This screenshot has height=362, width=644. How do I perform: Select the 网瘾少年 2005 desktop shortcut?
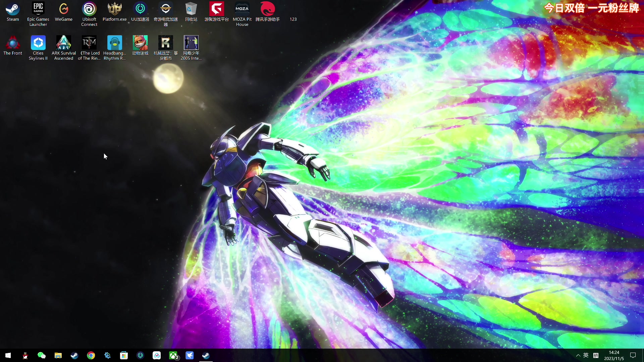click(191, 48)
